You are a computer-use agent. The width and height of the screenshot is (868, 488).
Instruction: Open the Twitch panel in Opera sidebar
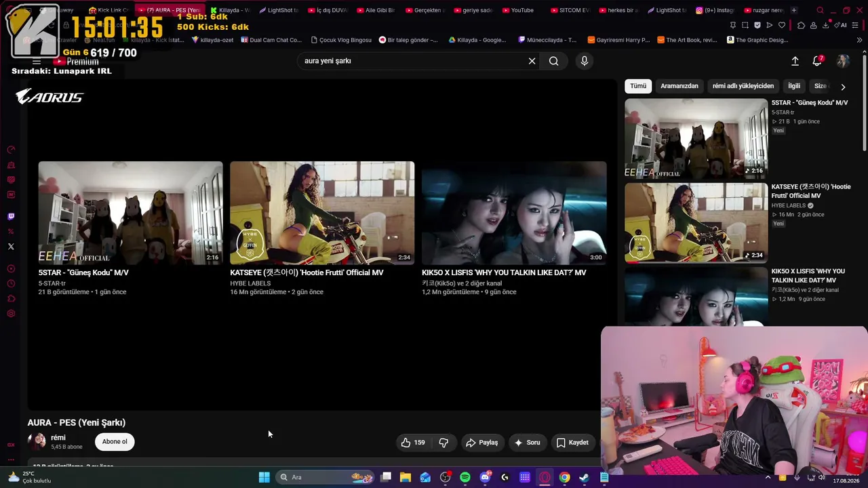11,217
